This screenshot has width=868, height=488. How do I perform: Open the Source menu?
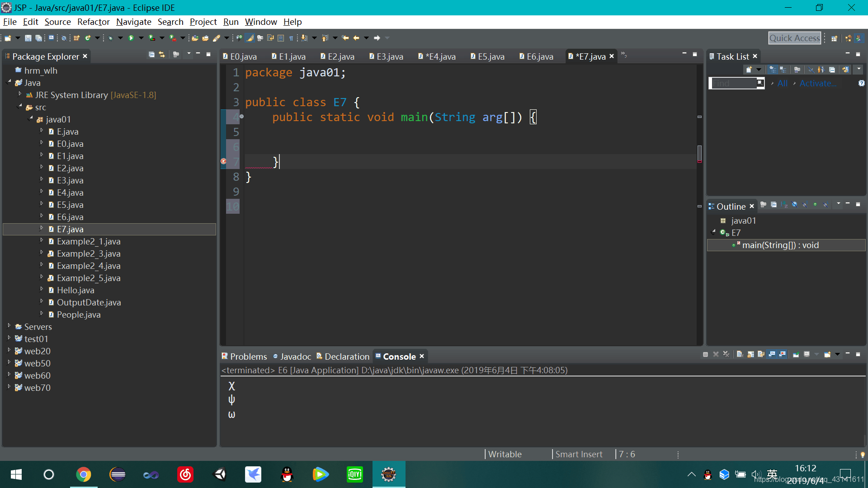(57, 21)
